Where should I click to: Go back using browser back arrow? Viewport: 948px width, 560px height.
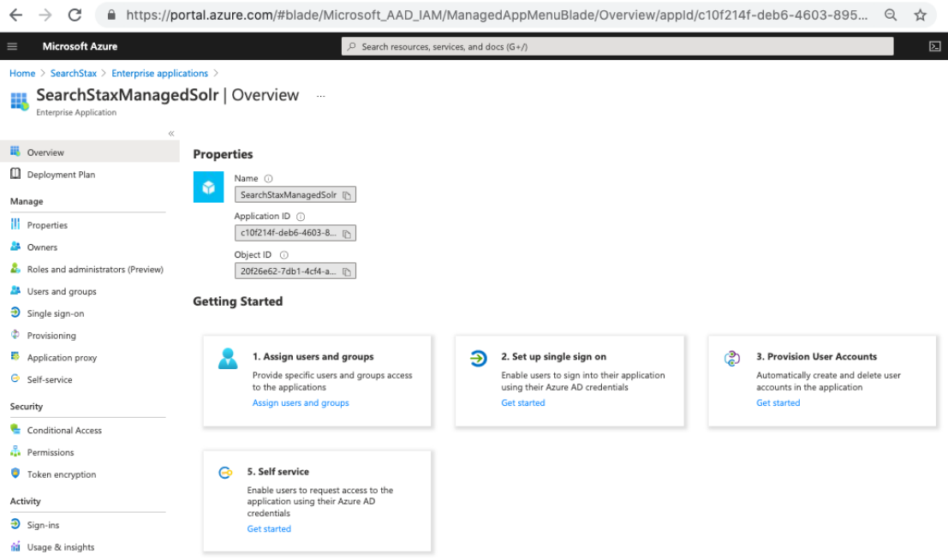pos(15,15)
